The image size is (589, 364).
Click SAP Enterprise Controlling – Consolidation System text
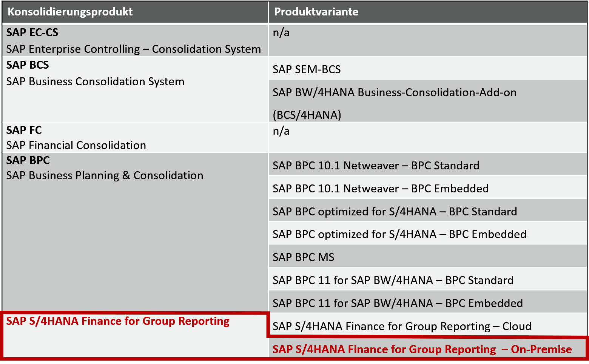pos(133,49)
